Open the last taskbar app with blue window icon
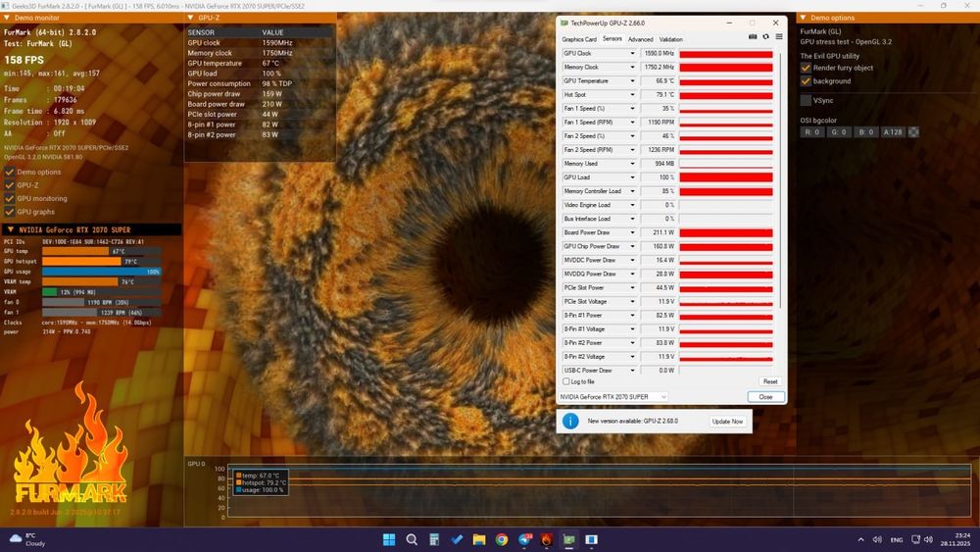The width and height of the screenshot is (980, 552). coord(591,539)
